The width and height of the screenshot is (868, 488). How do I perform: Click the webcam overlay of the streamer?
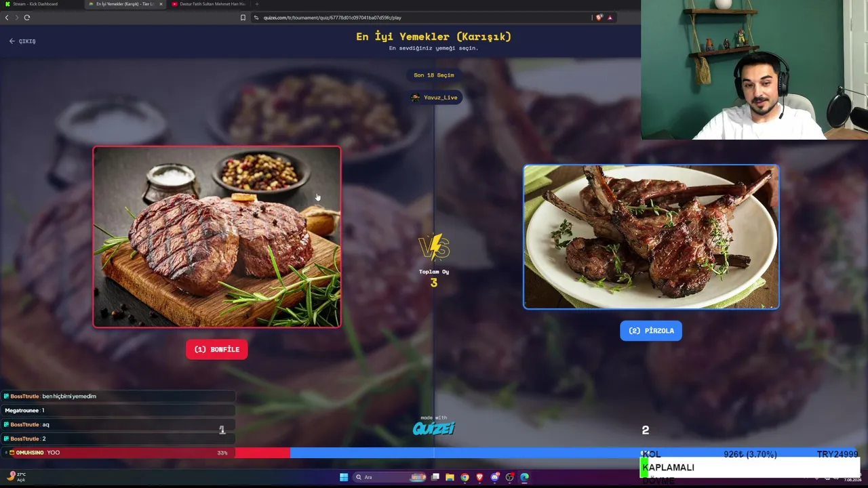click(754, 70)
